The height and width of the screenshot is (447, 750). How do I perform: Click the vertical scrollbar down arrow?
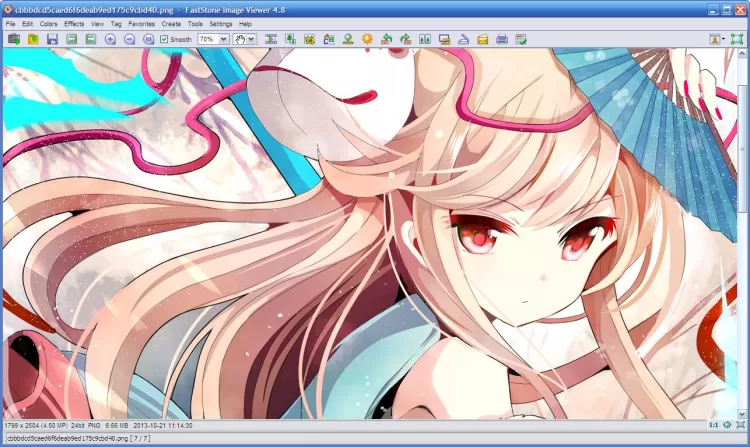click(x=742, y=414)
